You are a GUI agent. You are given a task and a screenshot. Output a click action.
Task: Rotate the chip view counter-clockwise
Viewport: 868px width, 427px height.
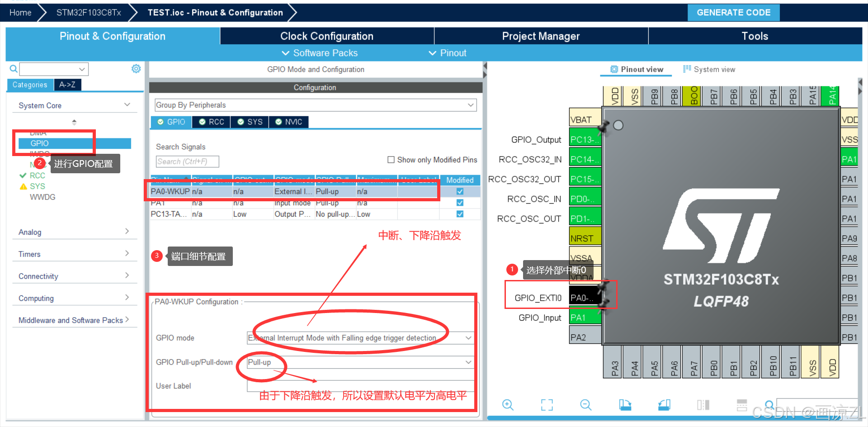(664, 404)
